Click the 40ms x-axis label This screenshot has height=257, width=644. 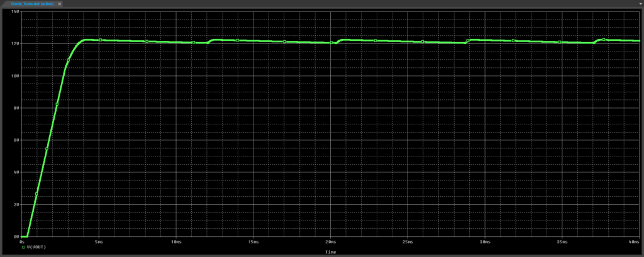635,242
